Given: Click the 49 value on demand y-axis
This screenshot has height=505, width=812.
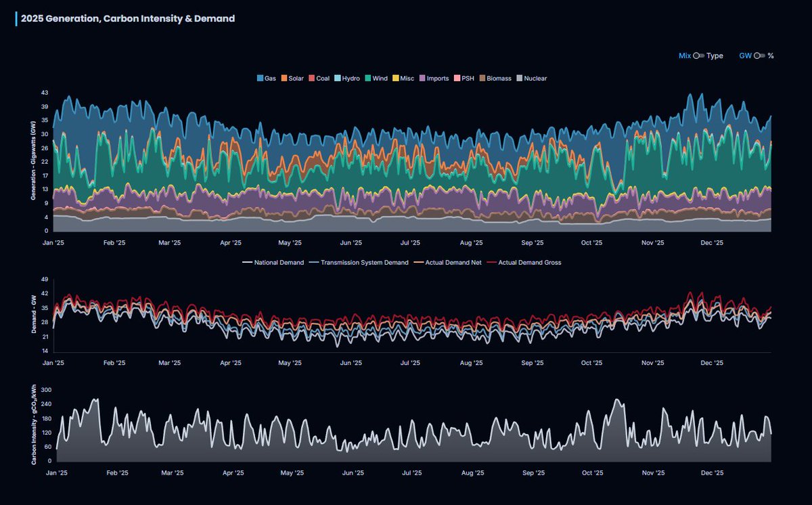Looking at the screenshot, I should 44,279.
